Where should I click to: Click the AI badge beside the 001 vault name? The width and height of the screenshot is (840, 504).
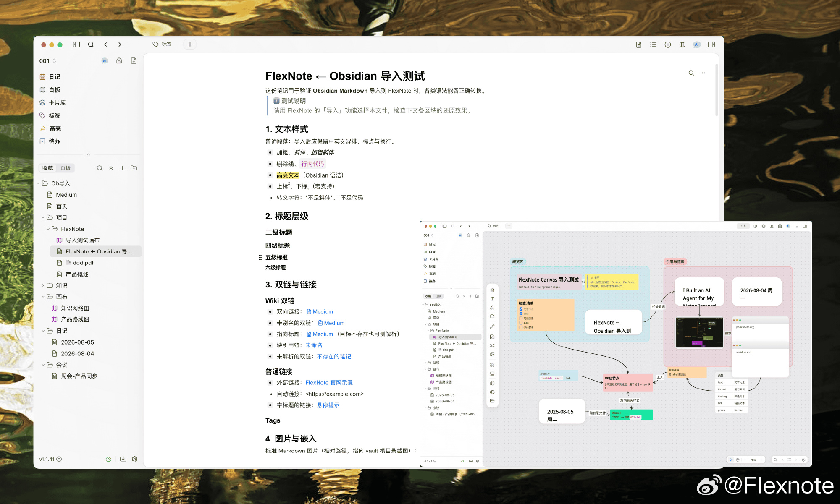pyautogui.click(x=105, y=61)
